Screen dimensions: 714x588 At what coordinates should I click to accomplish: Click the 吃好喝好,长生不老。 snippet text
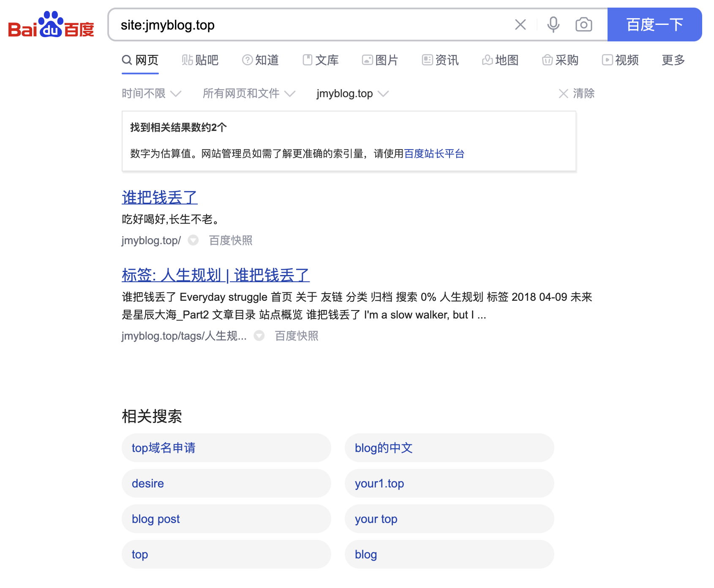171,219
